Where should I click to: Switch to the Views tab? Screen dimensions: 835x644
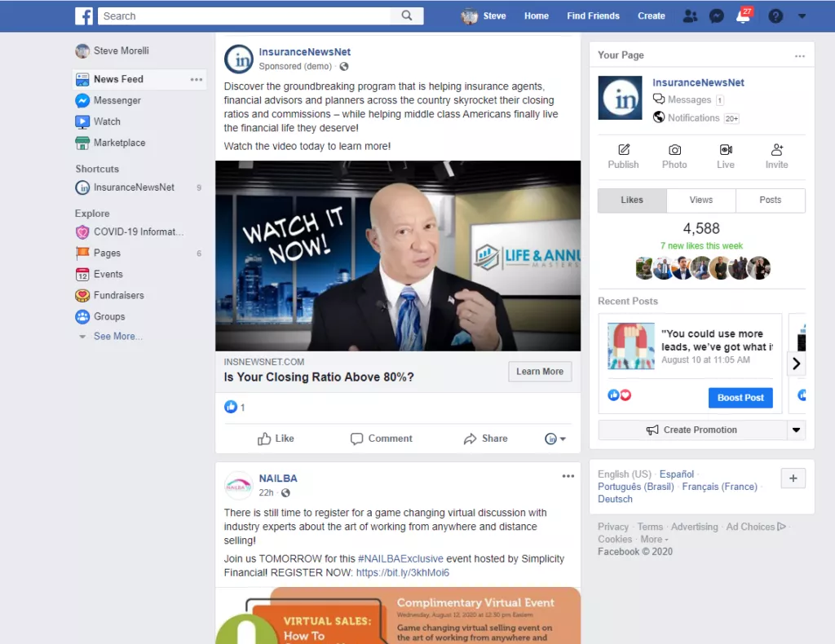tap(700, 200)
